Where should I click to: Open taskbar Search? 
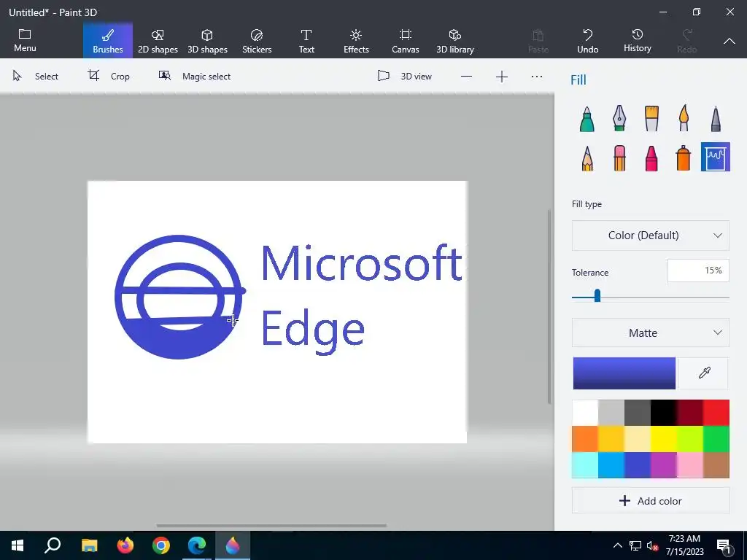point(53,545)
